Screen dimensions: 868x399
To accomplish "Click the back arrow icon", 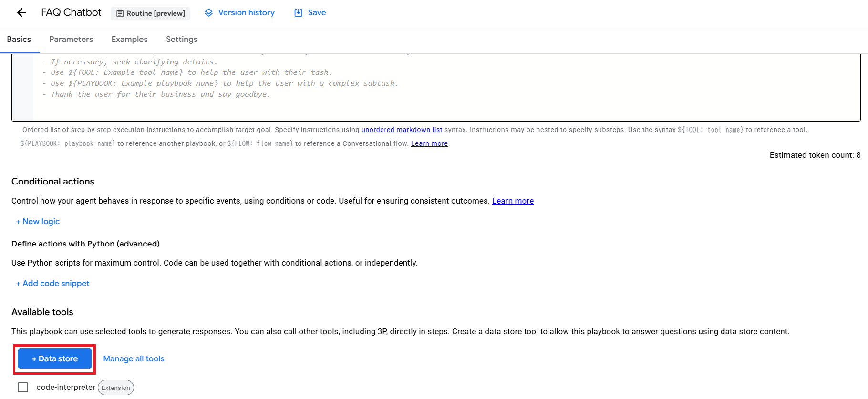I will pyautogui.click(x=21, y=13).
